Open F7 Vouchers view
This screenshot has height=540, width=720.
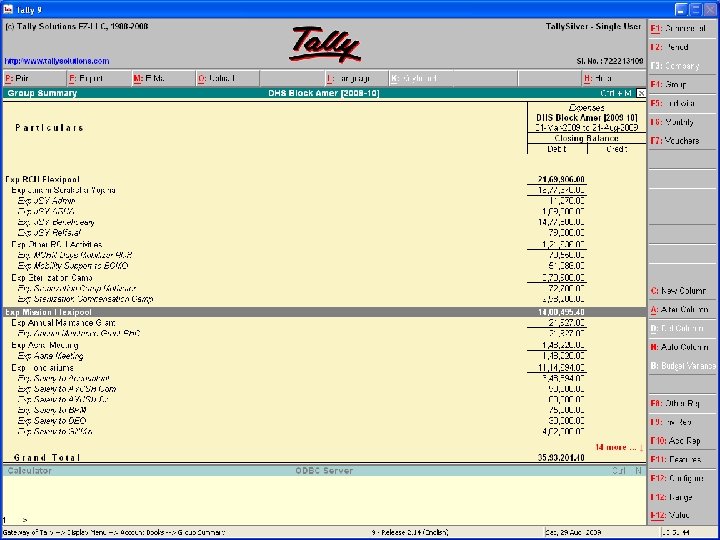682,141
